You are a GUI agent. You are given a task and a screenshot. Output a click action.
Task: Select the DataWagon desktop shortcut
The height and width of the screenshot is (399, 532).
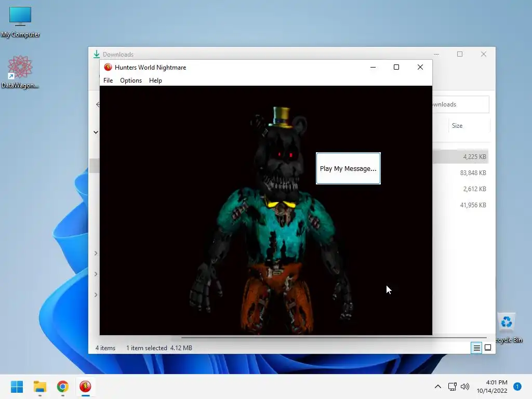coord(20,72)
